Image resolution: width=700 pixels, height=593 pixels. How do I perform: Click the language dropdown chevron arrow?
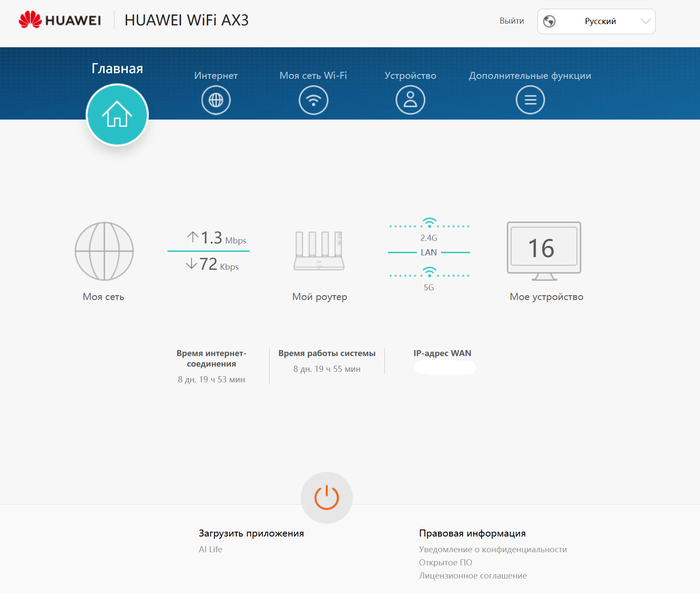644,21
